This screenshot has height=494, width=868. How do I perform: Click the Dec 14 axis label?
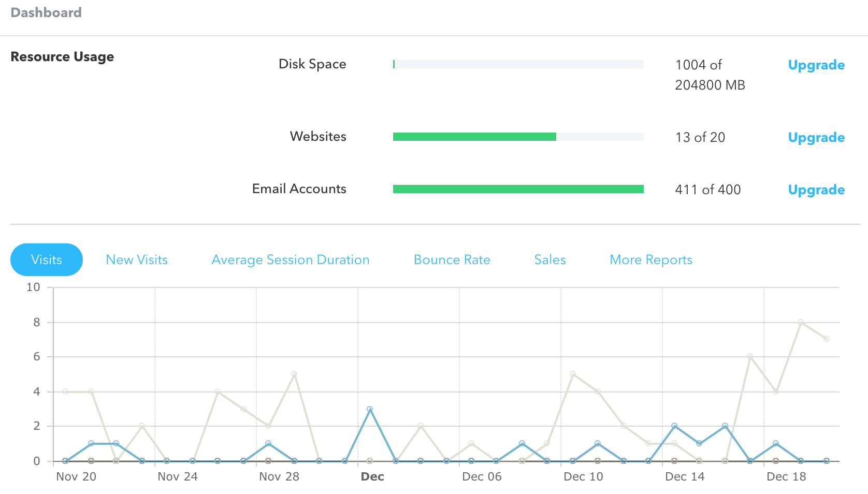685,476
